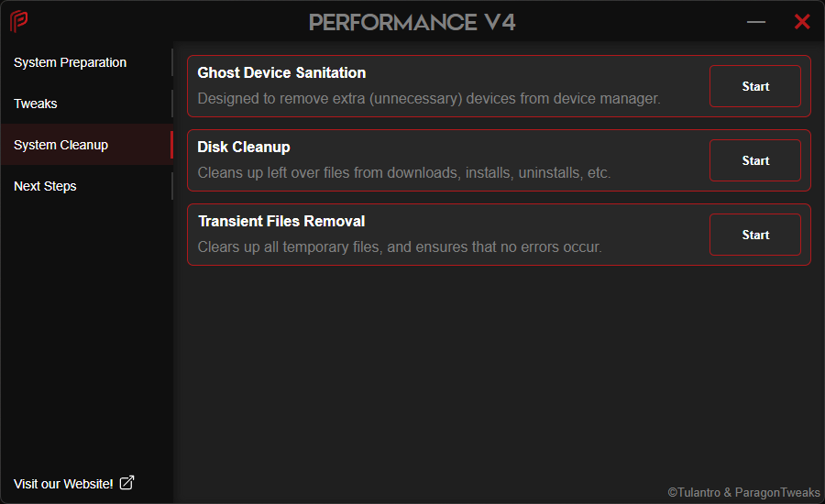The image size is (825, 504).
Task: Click the Disk Cleanup heading
Action: tap(244, 147)
